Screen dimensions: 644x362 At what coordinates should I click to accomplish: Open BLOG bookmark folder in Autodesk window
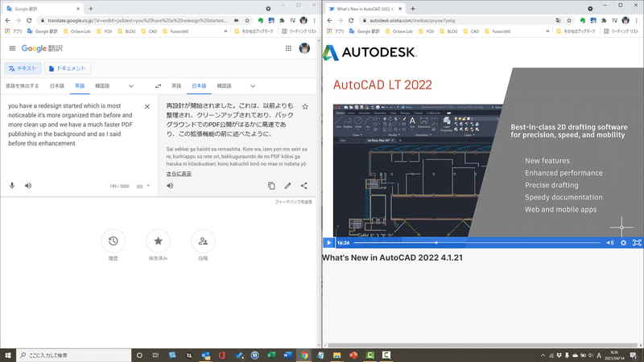coord(448,31)
